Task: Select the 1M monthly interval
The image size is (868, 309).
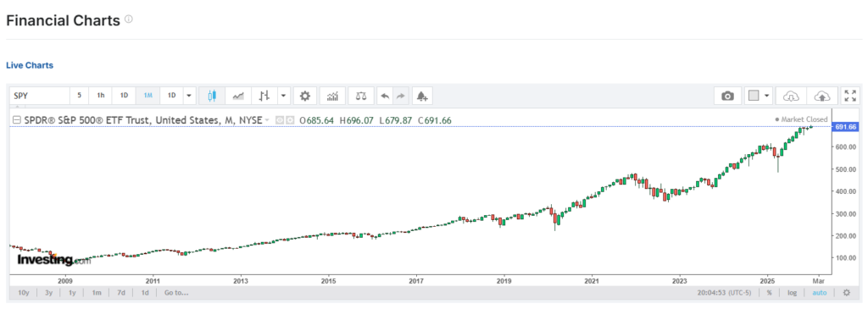Action: pos(147,96)
